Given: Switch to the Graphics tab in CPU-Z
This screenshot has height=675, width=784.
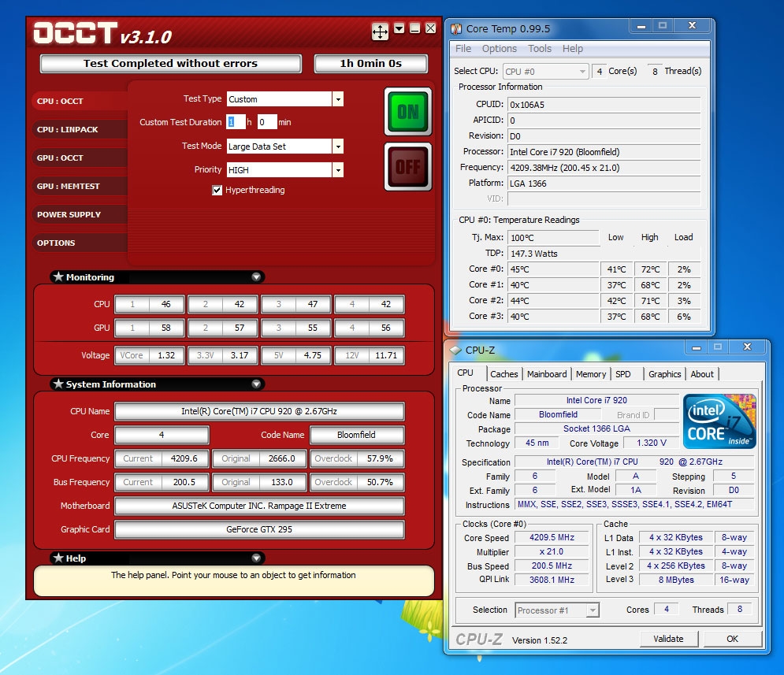Looking at the screenshot, I should [x=664, y=374].
